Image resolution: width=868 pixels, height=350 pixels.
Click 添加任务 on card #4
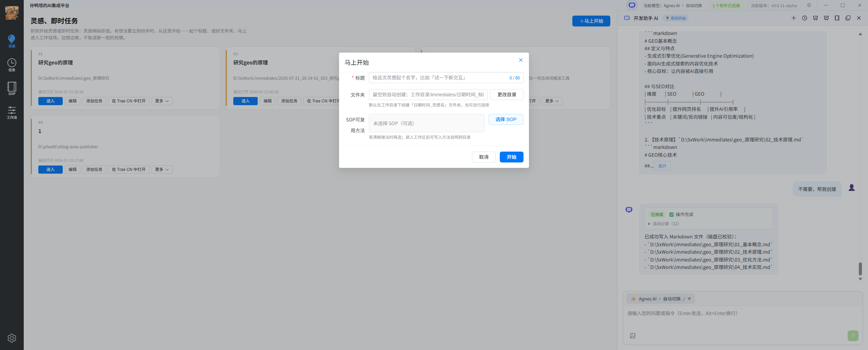94,170
